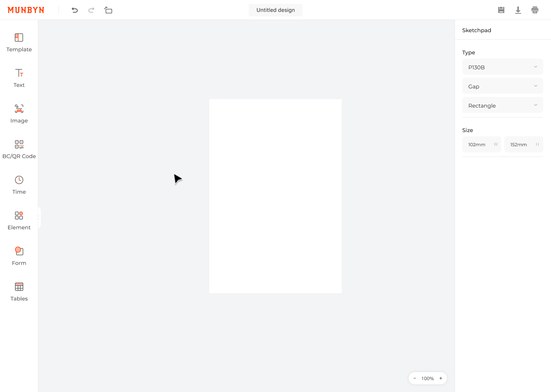
Task: Open the Image tool
Action: (x=19, y=114)
